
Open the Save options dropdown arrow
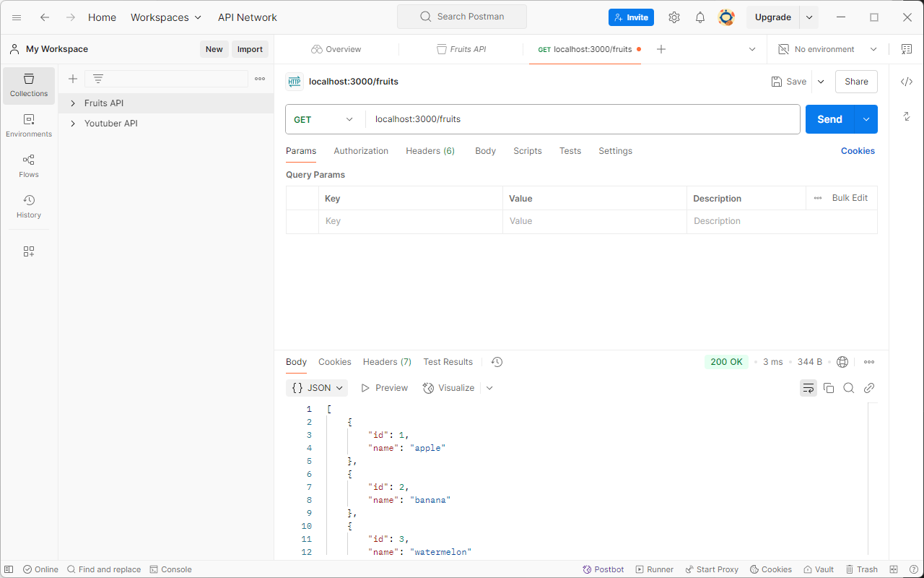click(x=821, y=82)
